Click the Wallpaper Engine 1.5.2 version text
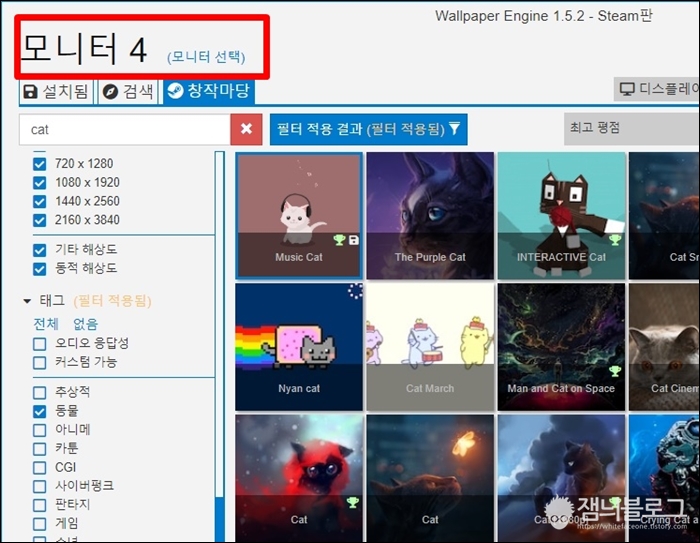700x543 pixels. [x=544, y=16]
